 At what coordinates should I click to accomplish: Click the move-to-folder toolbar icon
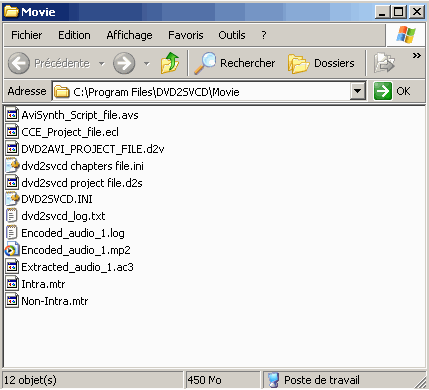384,63
